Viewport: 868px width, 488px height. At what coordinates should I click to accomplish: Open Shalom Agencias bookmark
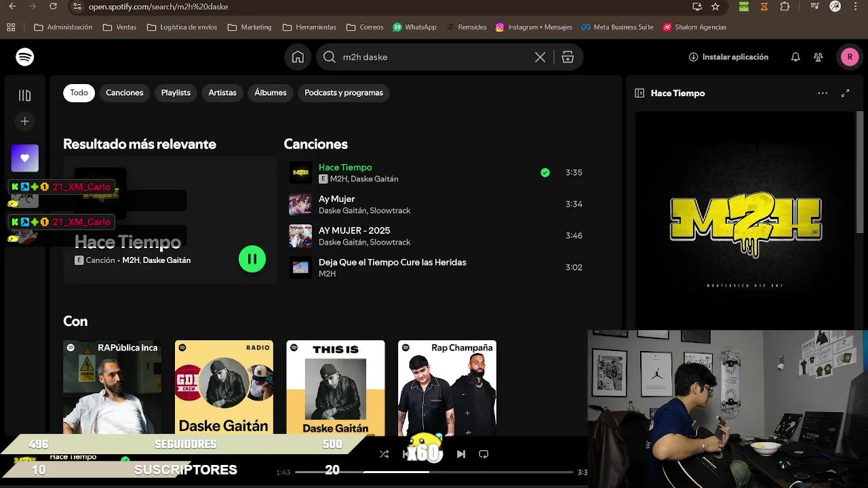[694, 27]
